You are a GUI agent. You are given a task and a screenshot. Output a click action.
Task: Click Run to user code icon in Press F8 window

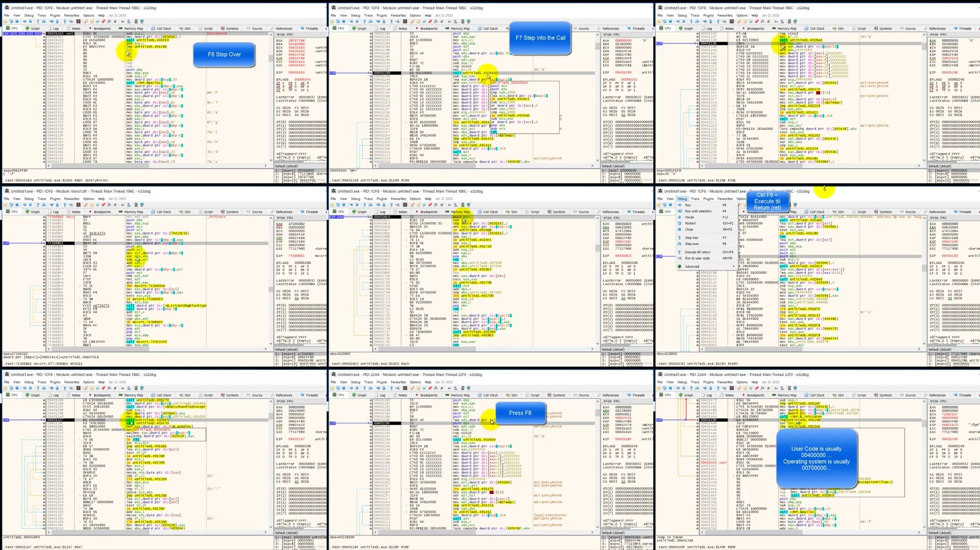(x=397, y=388)
